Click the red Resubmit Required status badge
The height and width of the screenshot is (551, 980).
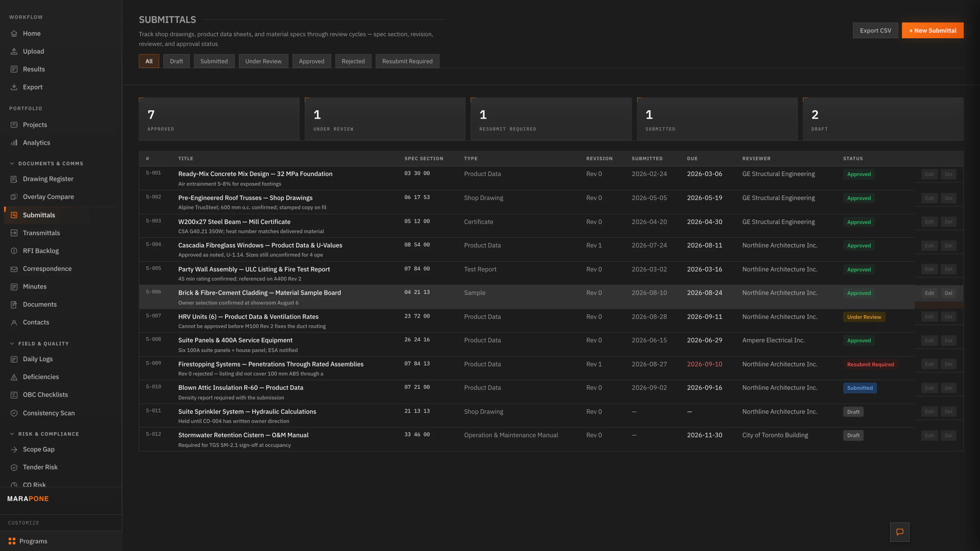[x=871, y=364]
